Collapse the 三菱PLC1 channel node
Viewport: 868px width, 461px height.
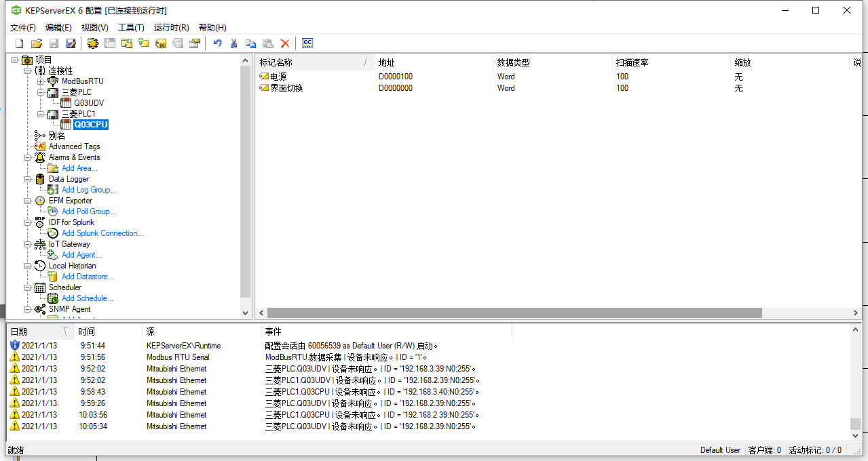click(x=41, y=114)
